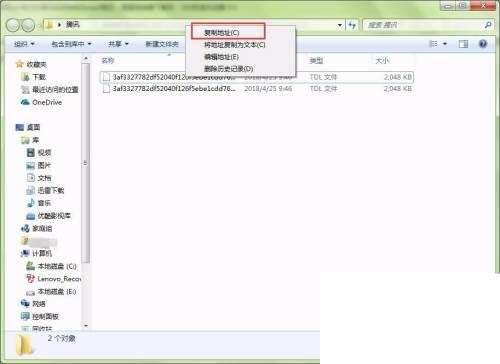
Task: Click the refresh icon beside address bar
Action: (x=352, y=25)
